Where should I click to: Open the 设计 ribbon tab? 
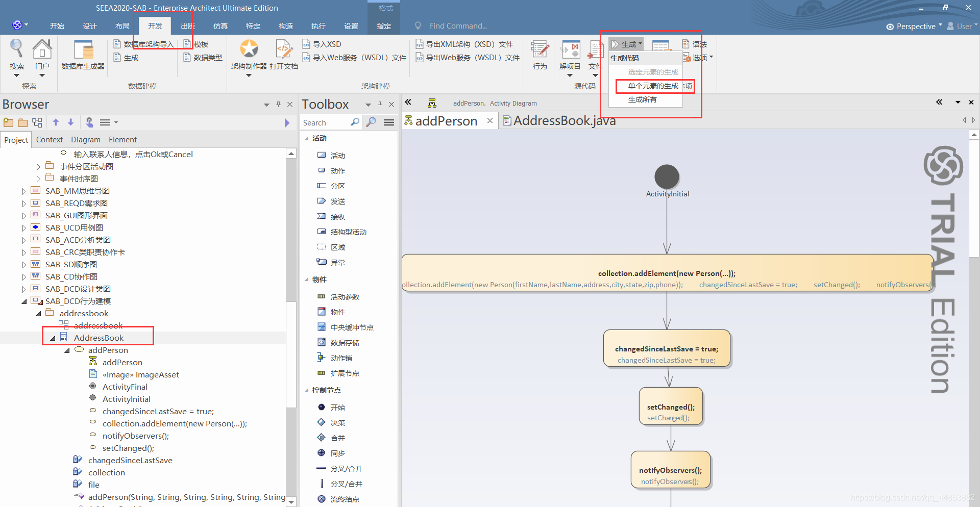pyautogui.click(x=90, y=26)
